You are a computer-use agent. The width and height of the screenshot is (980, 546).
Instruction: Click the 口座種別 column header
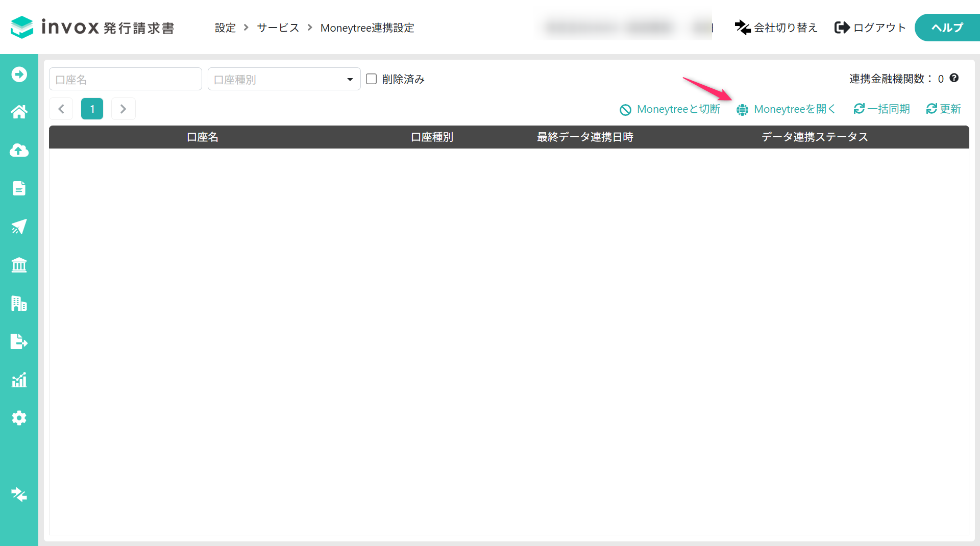click(x=432, y=137)
